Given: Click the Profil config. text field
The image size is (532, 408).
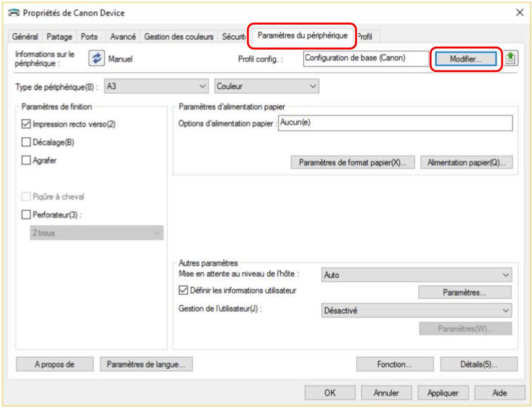Looking at the screenshot, I should (366, 60).
